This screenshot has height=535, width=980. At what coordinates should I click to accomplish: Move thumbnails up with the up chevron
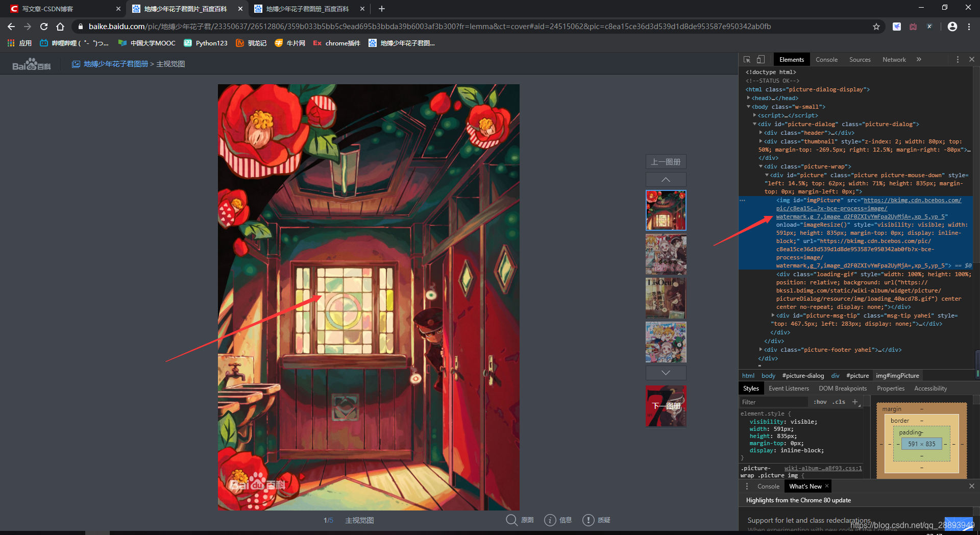(x=666, y=180)
